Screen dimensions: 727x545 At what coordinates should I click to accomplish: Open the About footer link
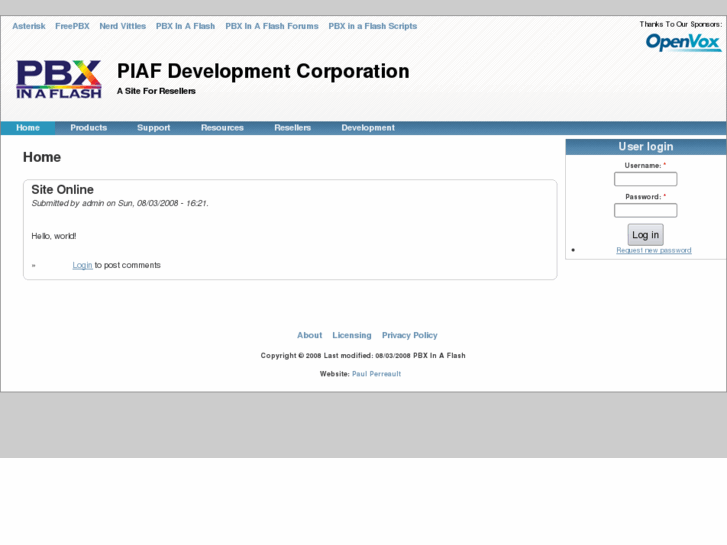click(x=309, y=335)
